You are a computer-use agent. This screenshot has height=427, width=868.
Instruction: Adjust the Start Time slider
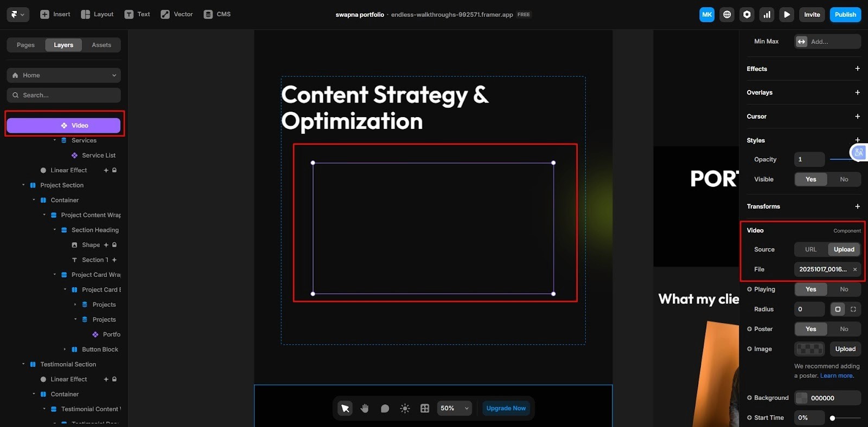[x=845, y=418]
